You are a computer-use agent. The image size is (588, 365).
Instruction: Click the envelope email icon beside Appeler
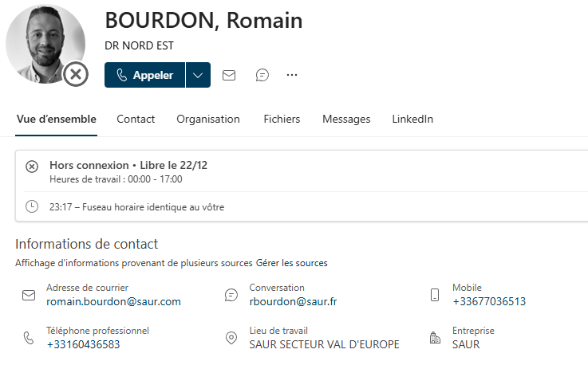pyautogui.click(x=229, y=75)
